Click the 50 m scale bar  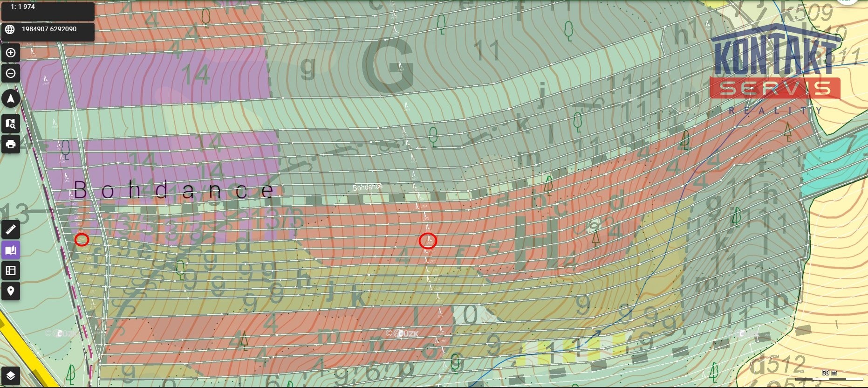pyautogui.click(x=829, y=375)
